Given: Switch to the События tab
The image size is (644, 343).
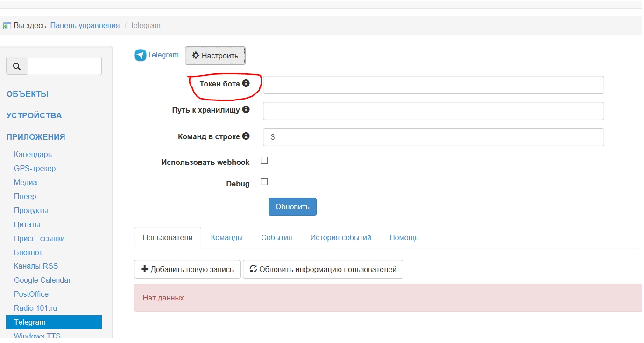Looking at the screenshot, I should point(276,238).
